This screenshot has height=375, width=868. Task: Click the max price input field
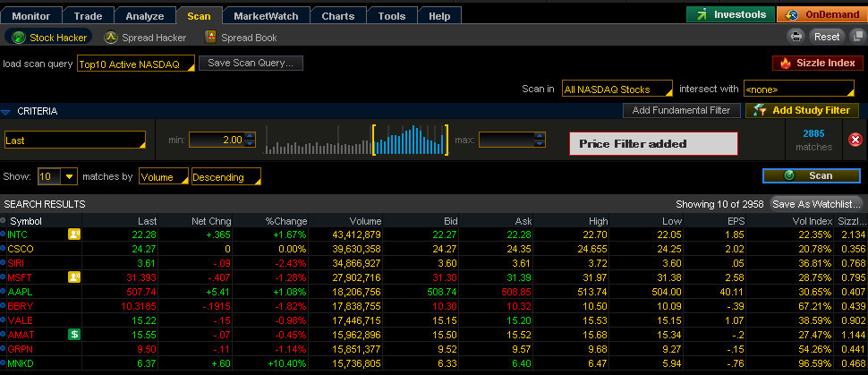click(x=506, y=140)
